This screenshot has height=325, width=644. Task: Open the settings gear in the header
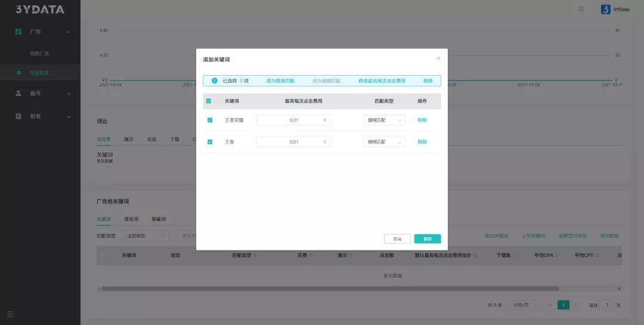581,9
